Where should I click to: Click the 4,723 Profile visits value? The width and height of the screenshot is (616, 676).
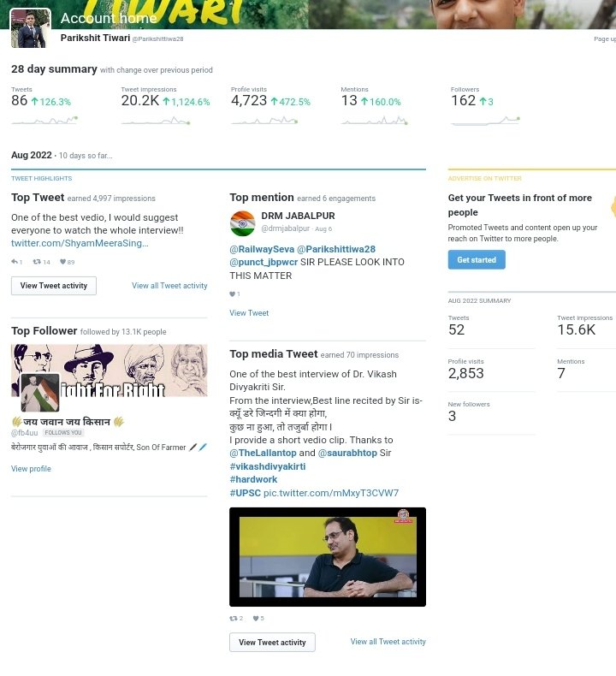(249, 101)
